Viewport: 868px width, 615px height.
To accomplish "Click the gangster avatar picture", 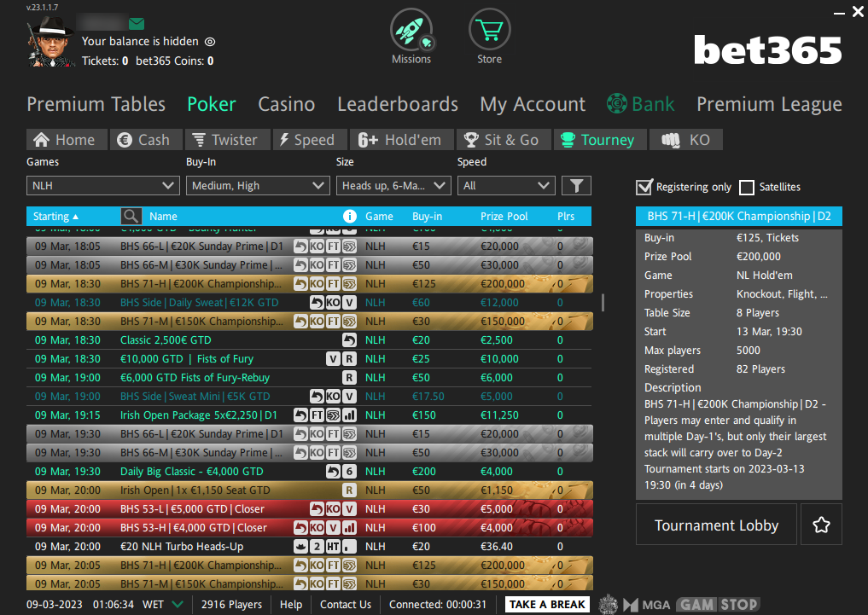I will [x=50, y=42].
